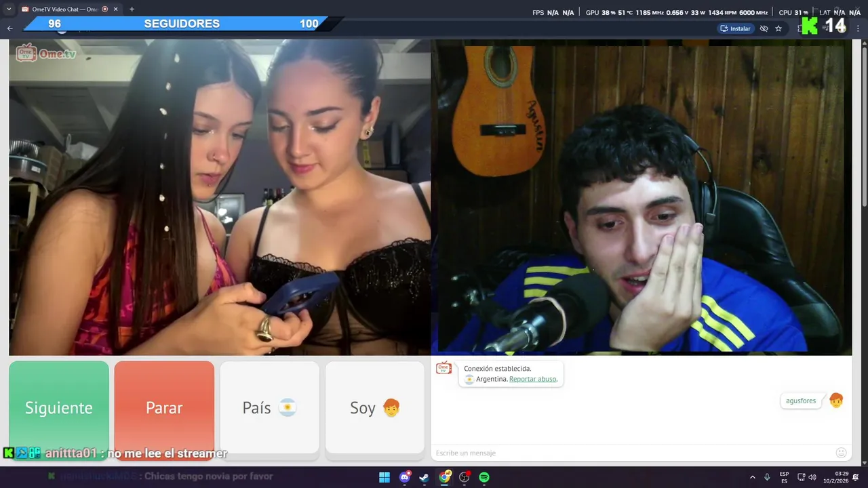Open Google Chrome from the taskbar
Viewport: 868px width, 488px height.
coord(444,477)
